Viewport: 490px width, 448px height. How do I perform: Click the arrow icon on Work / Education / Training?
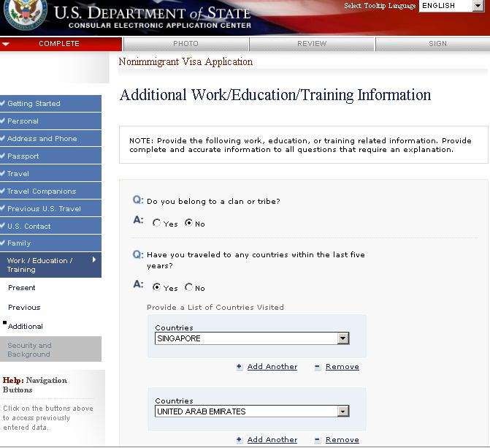click(x=94, y=259)
